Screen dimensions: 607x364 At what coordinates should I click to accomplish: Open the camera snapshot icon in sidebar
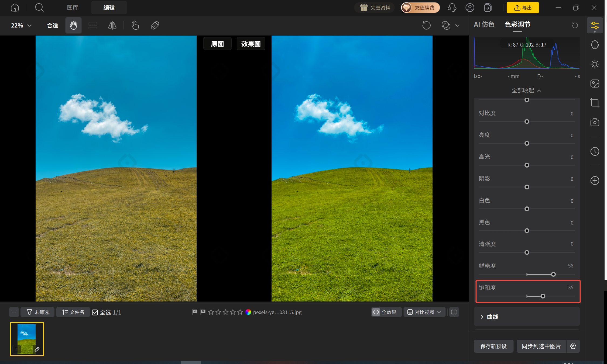pos(595,122)
